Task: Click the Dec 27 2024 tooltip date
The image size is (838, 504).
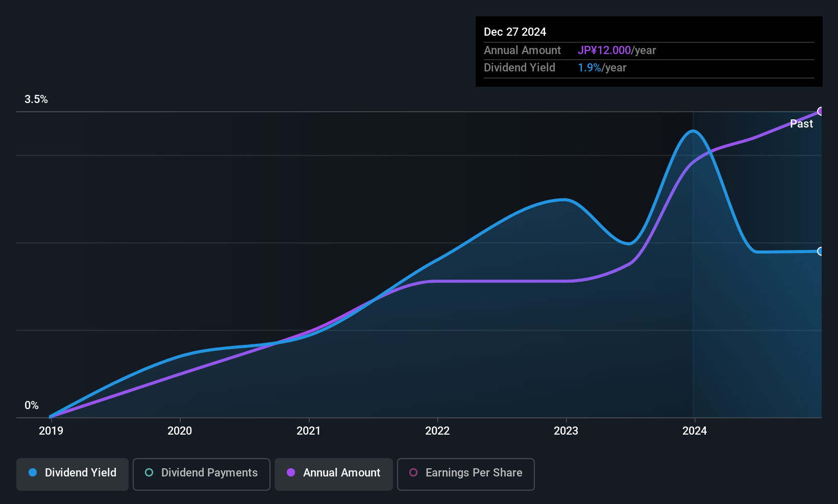Action: point(515,32)
